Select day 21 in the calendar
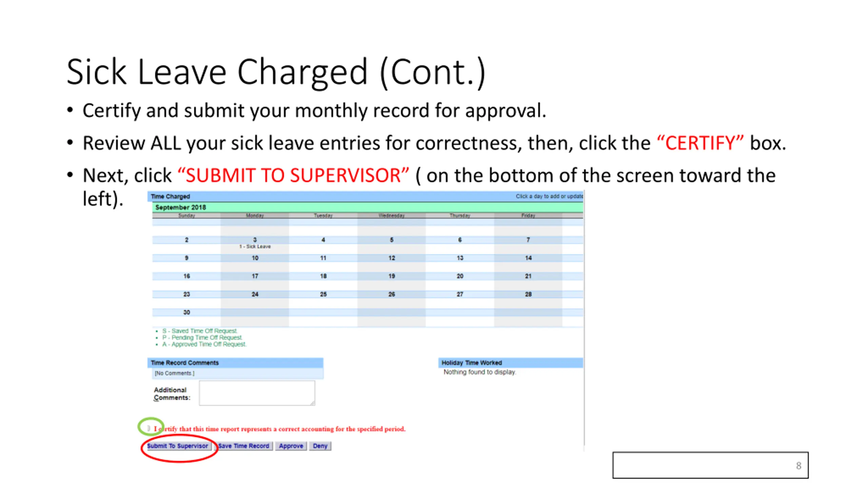 tap(528, 276)
